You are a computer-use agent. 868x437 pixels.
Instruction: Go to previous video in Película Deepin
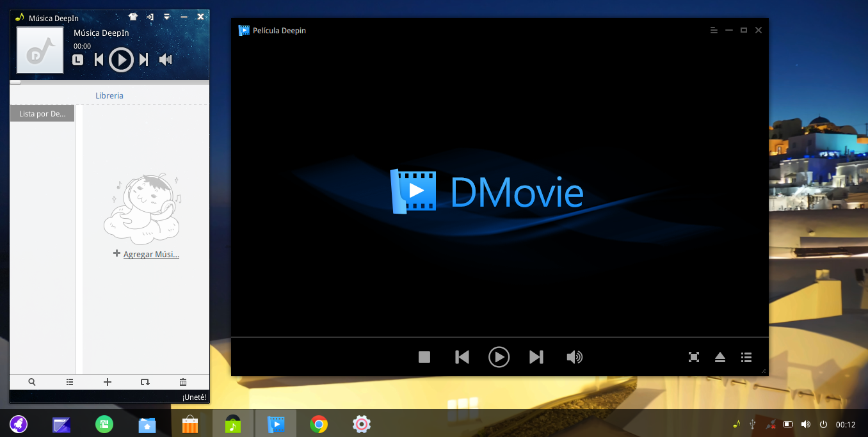462,357
